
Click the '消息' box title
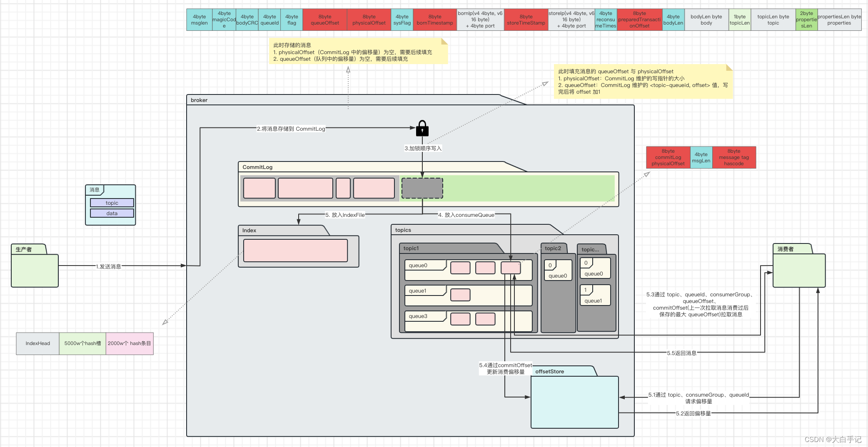(x=95, y=189)
